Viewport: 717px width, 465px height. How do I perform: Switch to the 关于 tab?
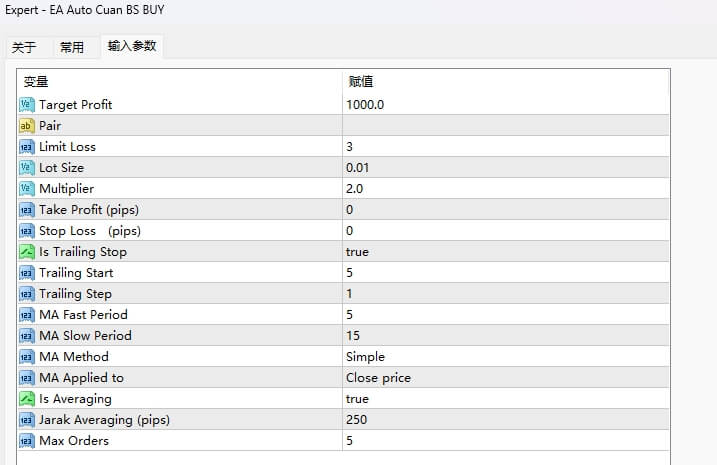pyautogui.click(x=24, y=47)
